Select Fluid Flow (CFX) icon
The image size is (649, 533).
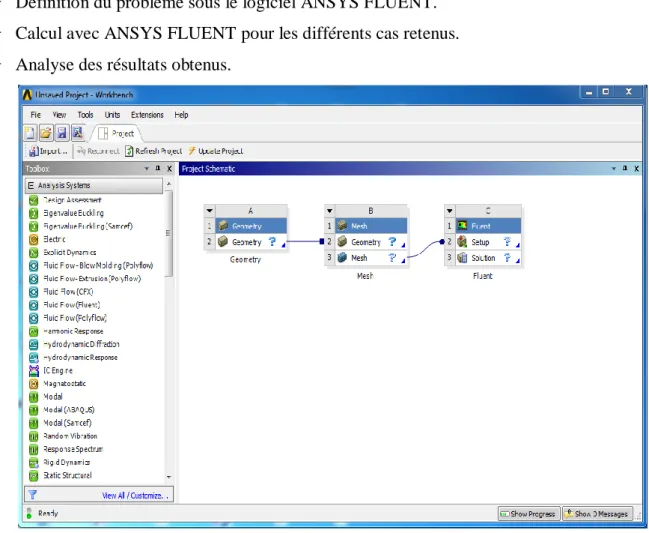[34, 292]
